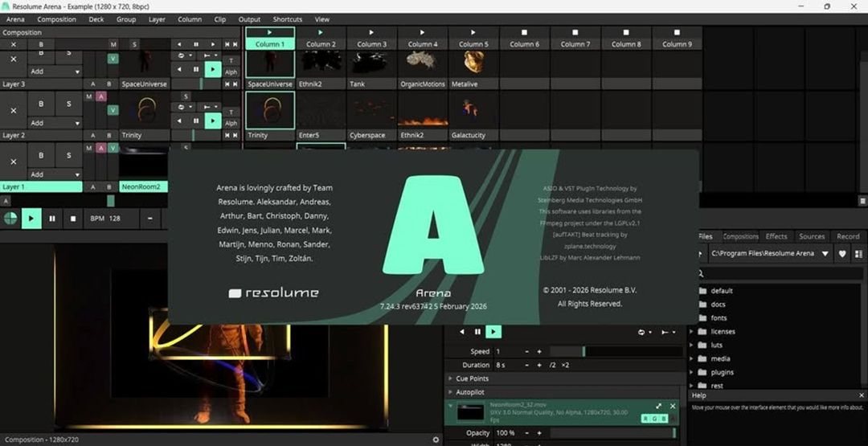
Task: Open the Output menu
Action: point(249,19)
